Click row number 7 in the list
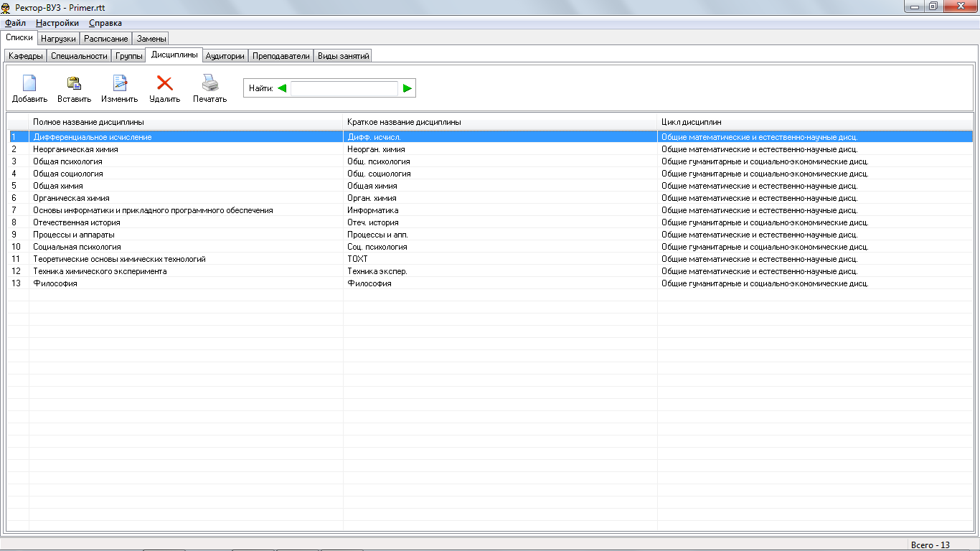This screenshot has width=980, height=551. [14, 210]
